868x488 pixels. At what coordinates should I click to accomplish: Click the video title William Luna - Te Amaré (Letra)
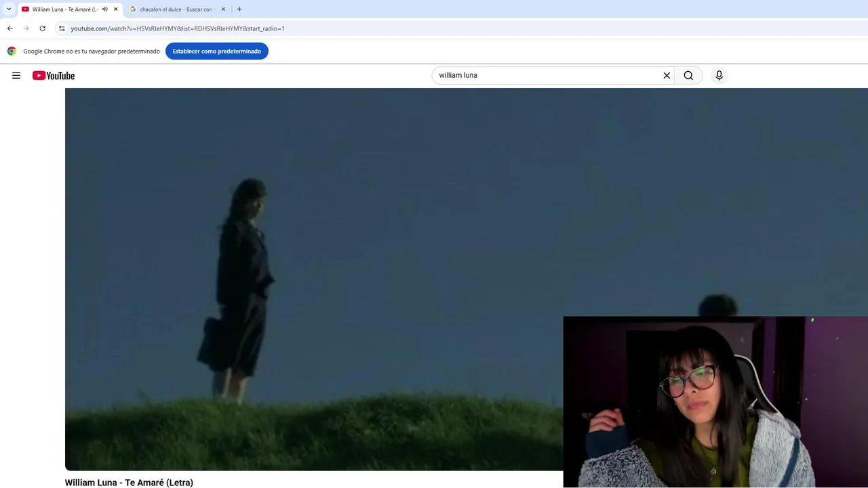pyautogui.click(x=129, y=483)
